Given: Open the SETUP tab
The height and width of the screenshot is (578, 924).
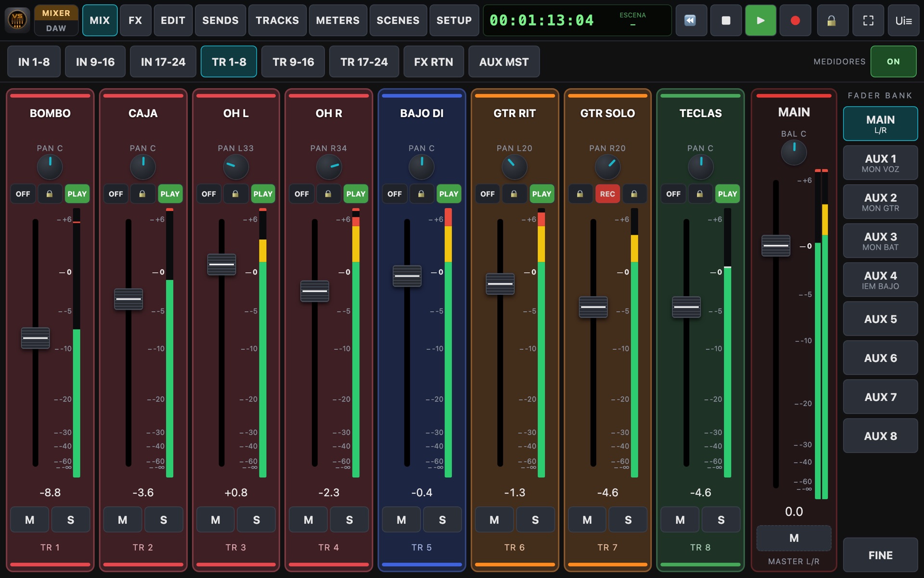Looking at the screenshot, I should click(x=454, y=20).
